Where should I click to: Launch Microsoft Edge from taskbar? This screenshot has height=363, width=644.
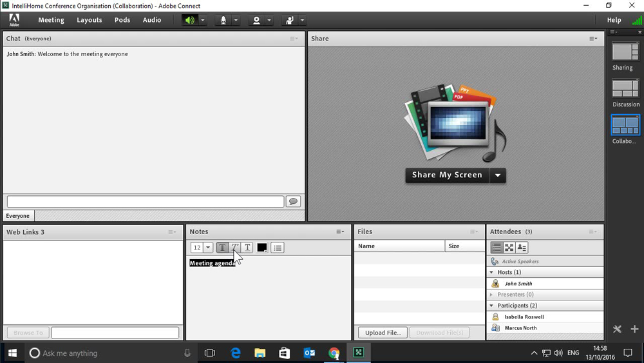tap(235, 353)
